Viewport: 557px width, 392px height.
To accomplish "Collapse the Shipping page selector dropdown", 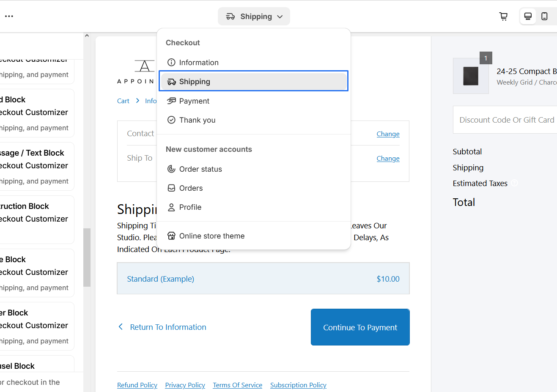I will [254, 16].
